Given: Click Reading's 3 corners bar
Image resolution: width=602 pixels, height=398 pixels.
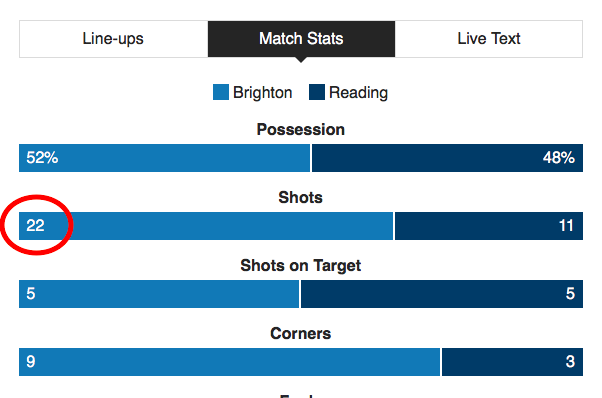Looking at the screenshot, I should tap(512, 362).
